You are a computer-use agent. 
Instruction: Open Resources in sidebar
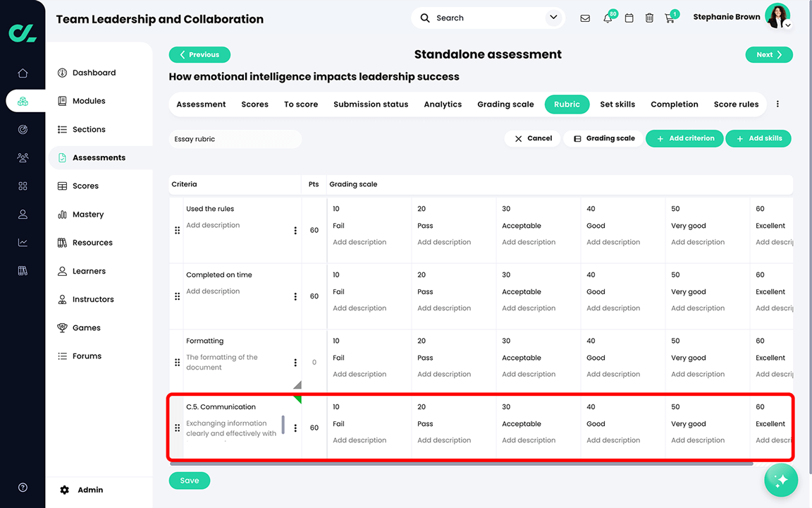coord(85,243)
